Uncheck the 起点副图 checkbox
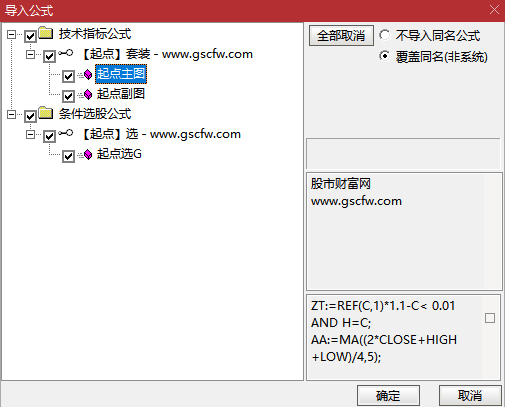This screenshot has height=407, width=505. pyautogui.click(x=68, y=96)
